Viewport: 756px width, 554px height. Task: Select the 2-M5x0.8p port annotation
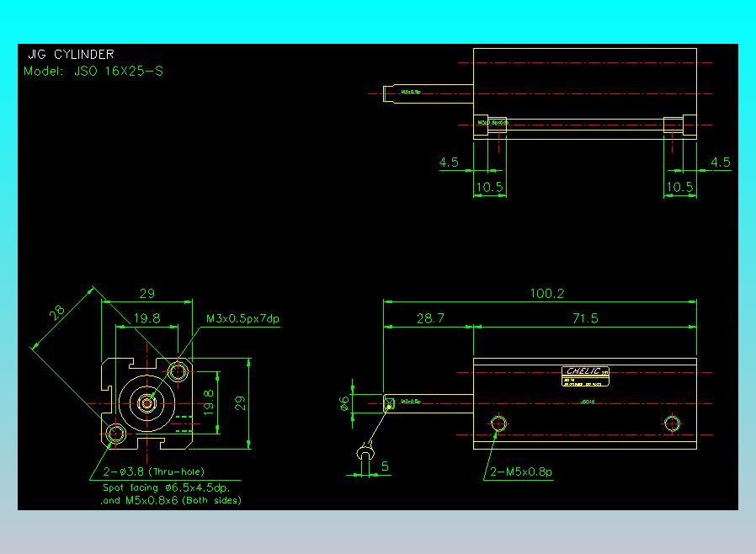pos(522,471)
